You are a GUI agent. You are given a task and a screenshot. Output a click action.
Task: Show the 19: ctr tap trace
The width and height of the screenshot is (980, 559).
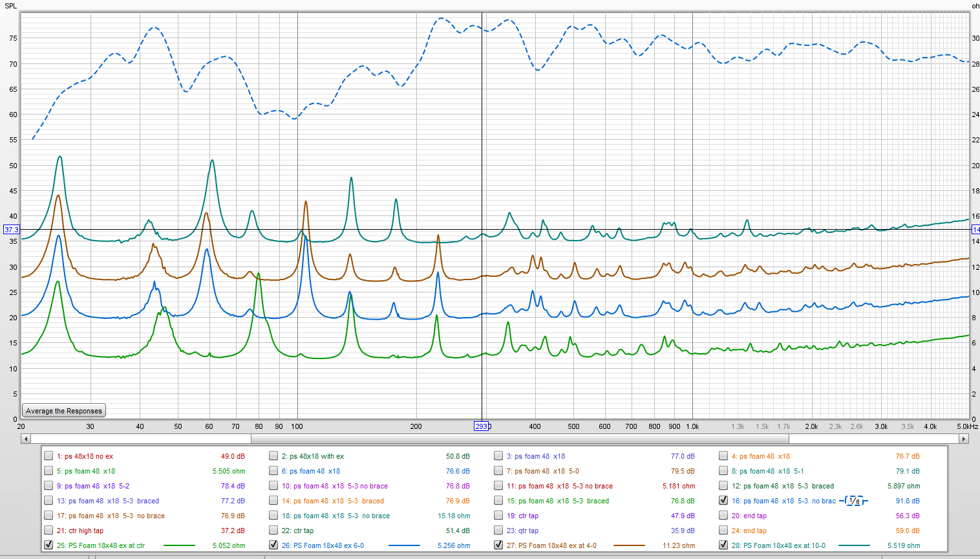pos(498,515)
